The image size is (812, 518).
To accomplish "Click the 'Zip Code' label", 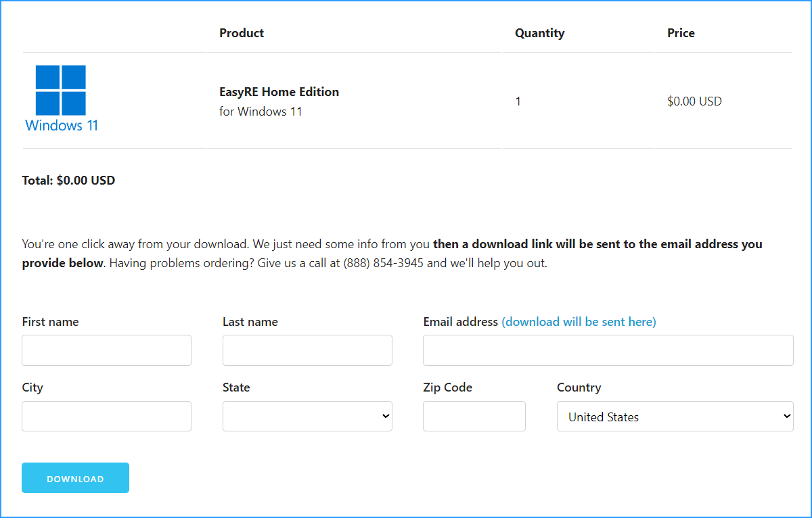I will [447, 387].
